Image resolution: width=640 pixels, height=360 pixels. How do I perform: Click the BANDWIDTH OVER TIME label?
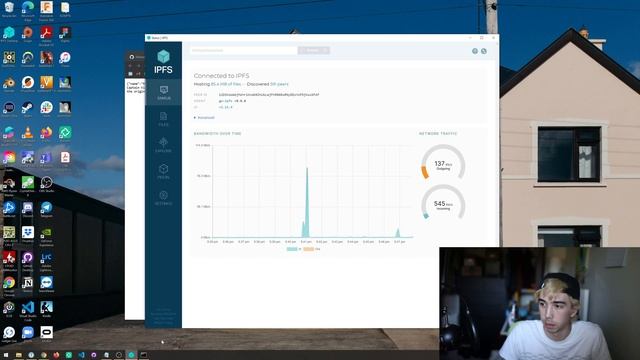pyautogui.click(x=218, y=133)
